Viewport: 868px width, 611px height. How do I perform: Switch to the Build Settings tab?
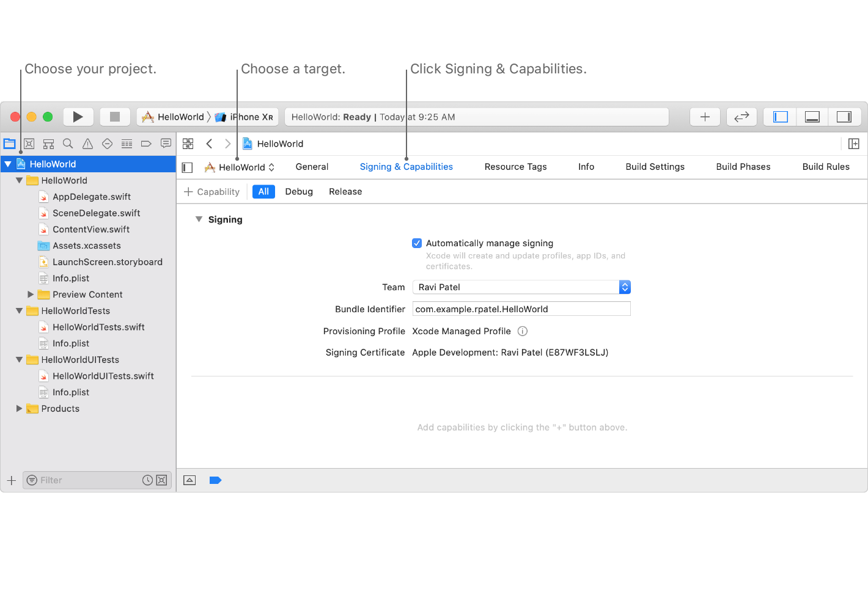click(x=655, y=167)
